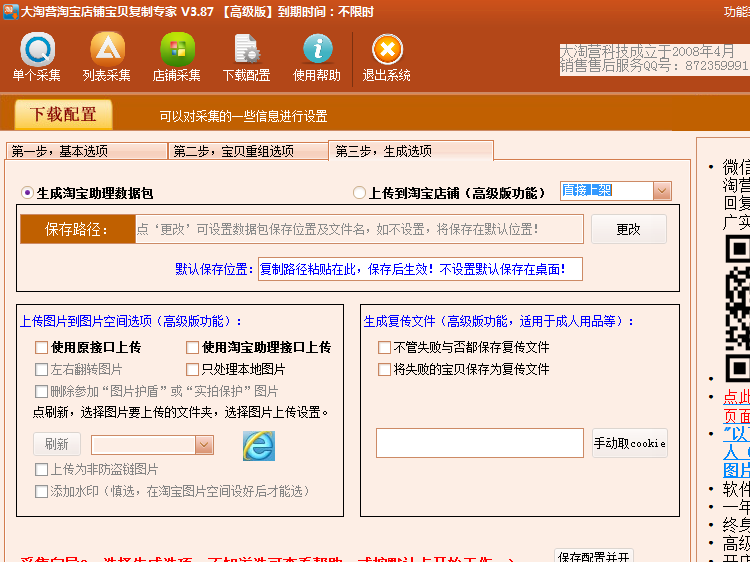Open 使用帮助 help icon
Screen dimensions: 750x562
pos(317,57)
